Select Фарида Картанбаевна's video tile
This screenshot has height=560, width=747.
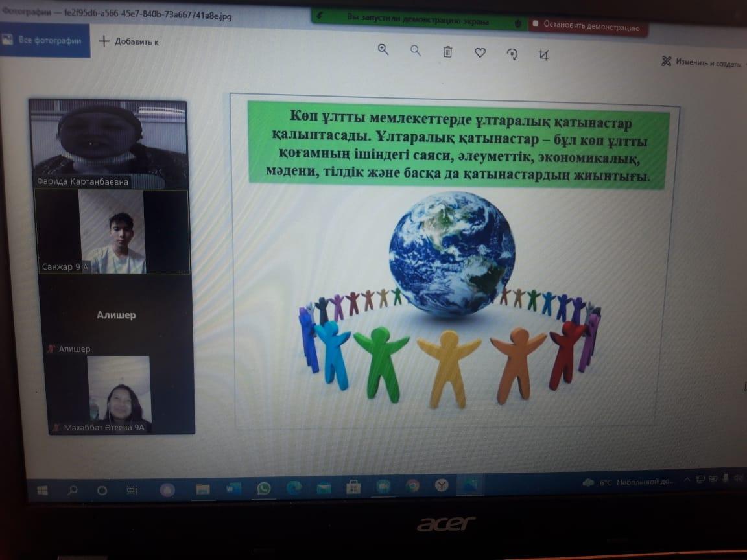(109, 144)
